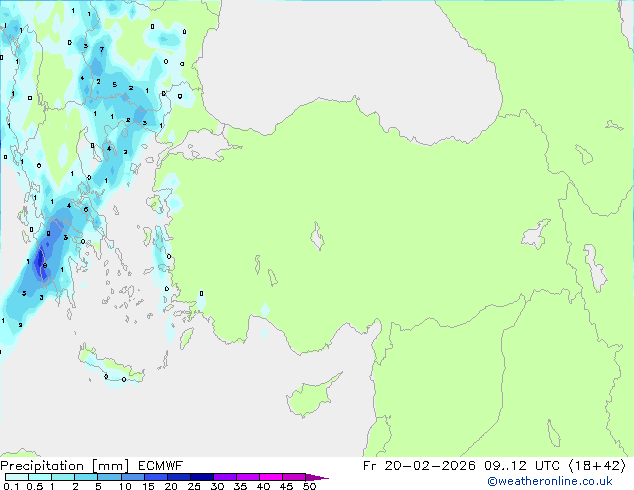This screenshot has width=634, height=490.
Task: Open the weatheronline.co.uk copyright link
Action: click(550, 481)
